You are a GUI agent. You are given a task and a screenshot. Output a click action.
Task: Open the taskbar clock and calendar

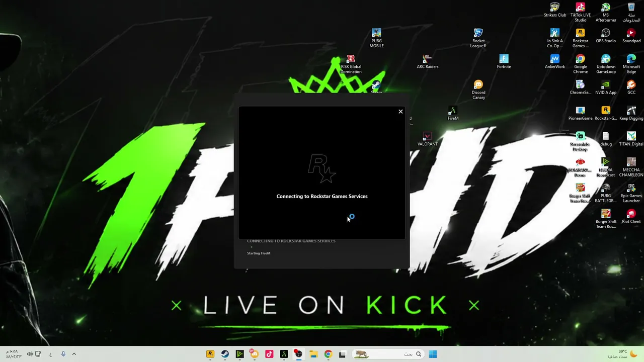(14, 354)
